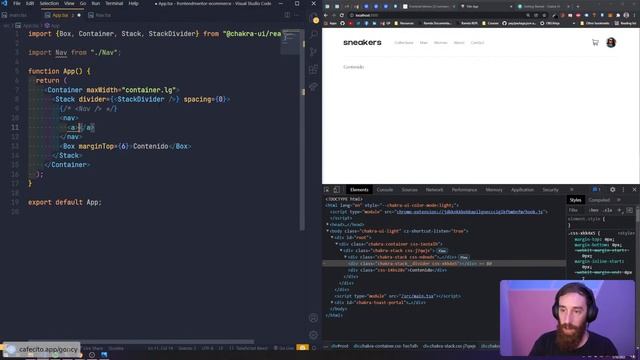Image resolution: width=640 pixels, height=360 pixels.
Task: Toggle the DevTools device toolbar
Action: (337, 190)
